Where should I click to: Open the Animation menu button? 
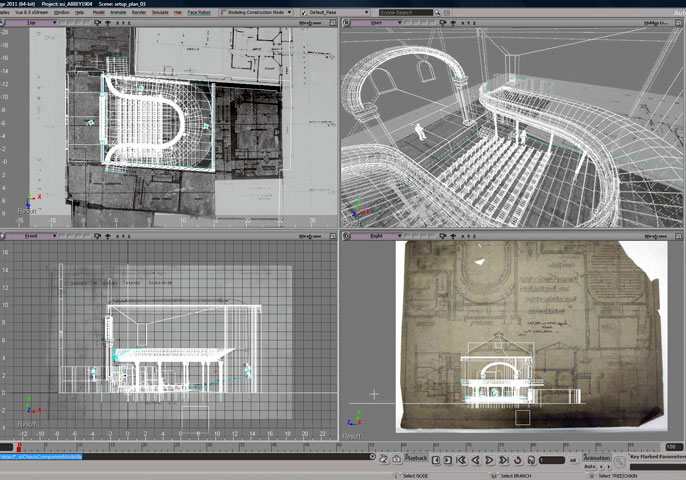597,457
